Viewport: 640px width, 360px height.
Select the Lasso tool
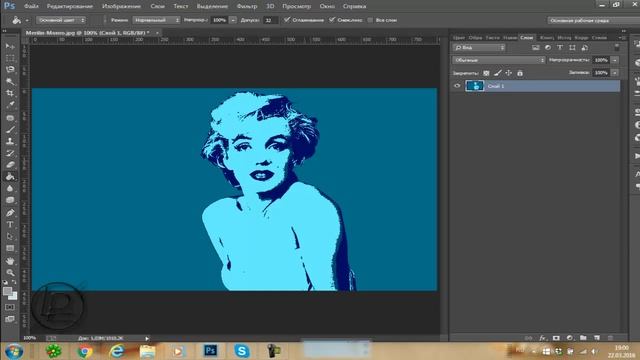pos(10,69)
